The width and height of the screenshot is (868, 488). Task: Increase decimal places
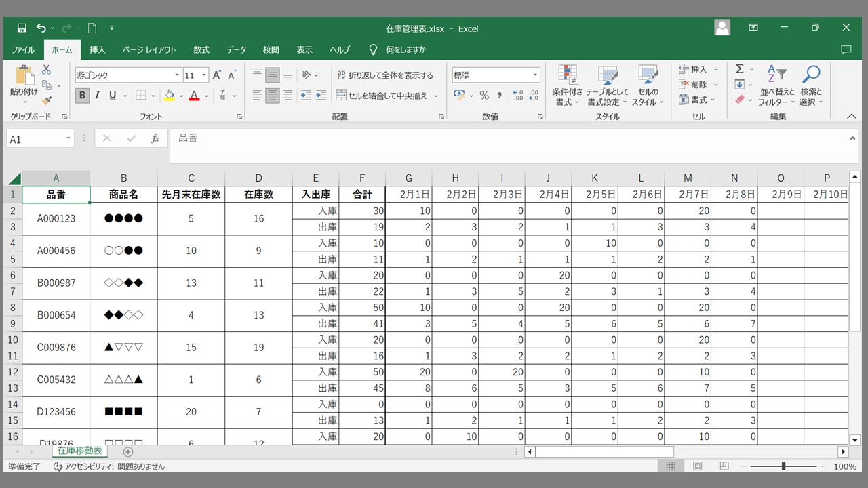point(518,96)
